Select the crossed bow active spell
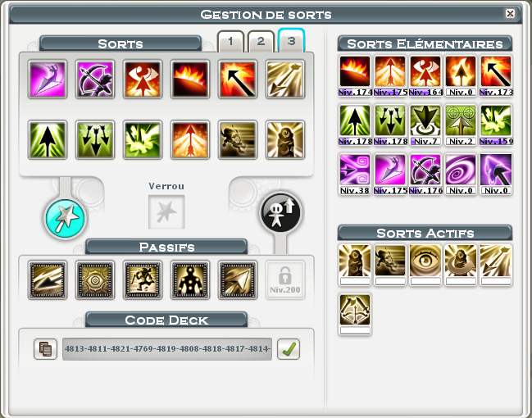Screen dimensions: 532x418 click(355, 314)
